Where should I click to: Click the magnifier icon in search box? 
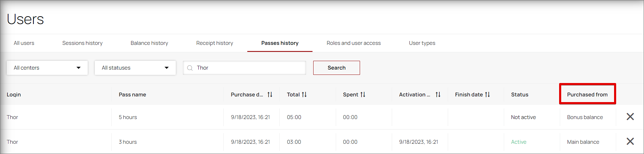[x=190, y=68]
